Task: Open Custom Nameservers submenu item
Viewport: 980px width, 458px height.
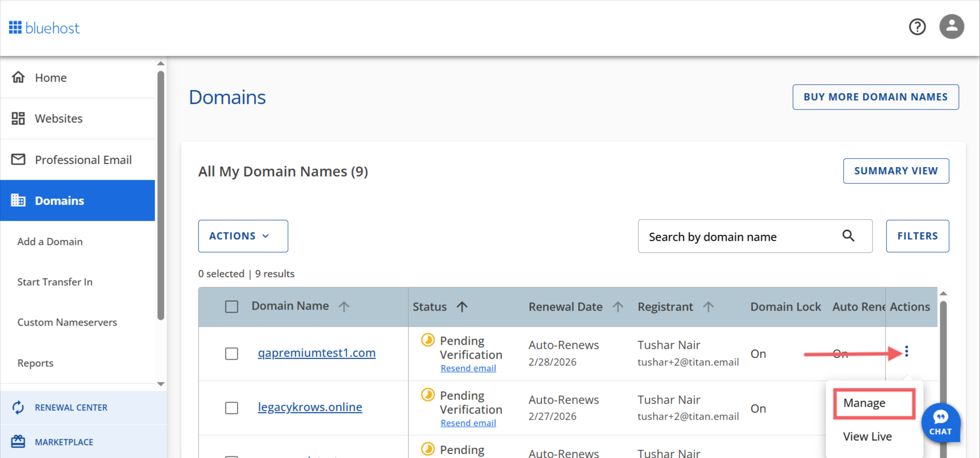Action: coord(67,322)
